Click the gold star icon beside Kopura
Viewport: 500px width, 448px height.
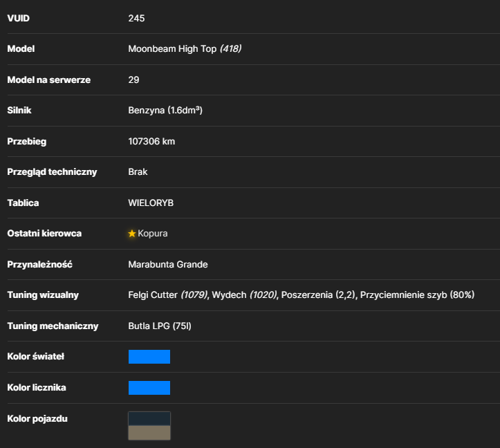coord(131,234)
